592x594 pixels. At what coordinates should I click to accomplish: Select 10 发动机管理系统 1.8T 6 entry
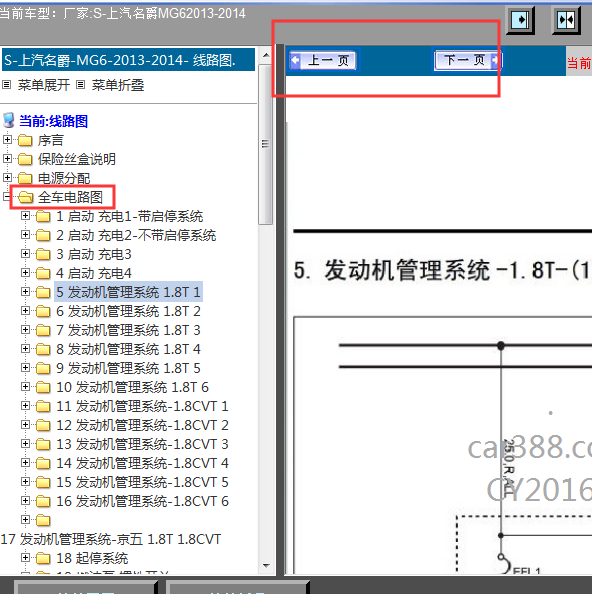click(133, 387)
